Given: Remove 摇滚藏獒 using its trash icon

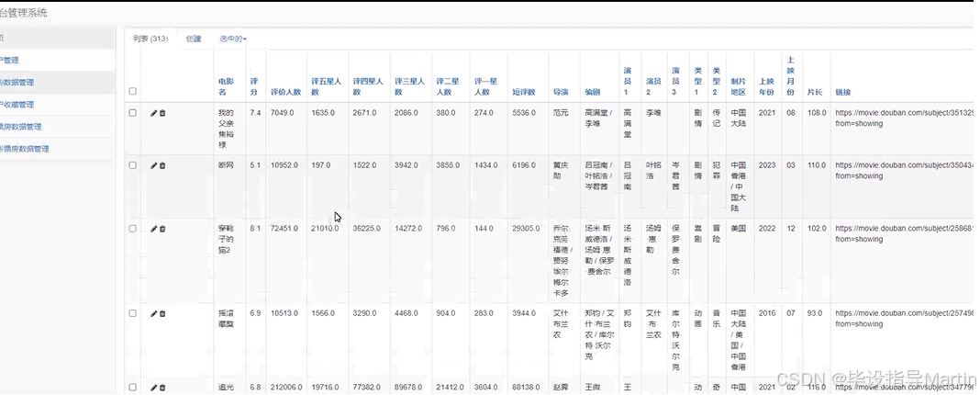Looking at the screenshot, I should (162, 313).
